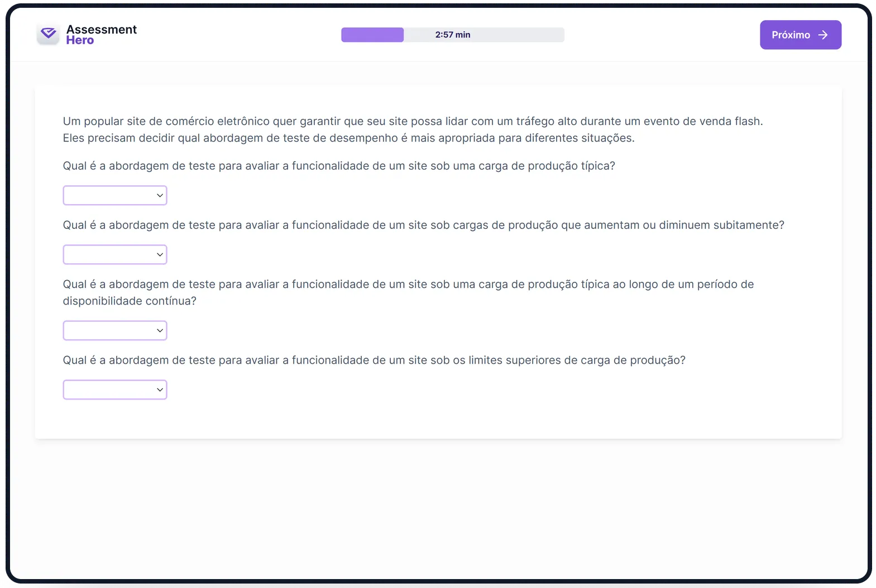876x588 pixels.
Task: Click question text ending 'diminuem subitamente?'
Action: click(x=423, y=225)
